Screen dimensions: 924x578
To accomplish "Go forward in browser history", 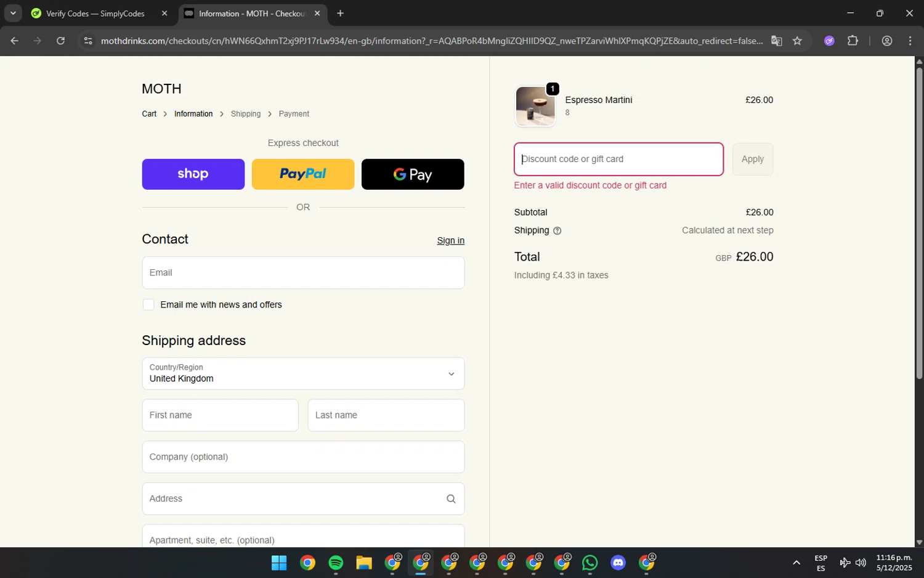I will coord(38,41).
